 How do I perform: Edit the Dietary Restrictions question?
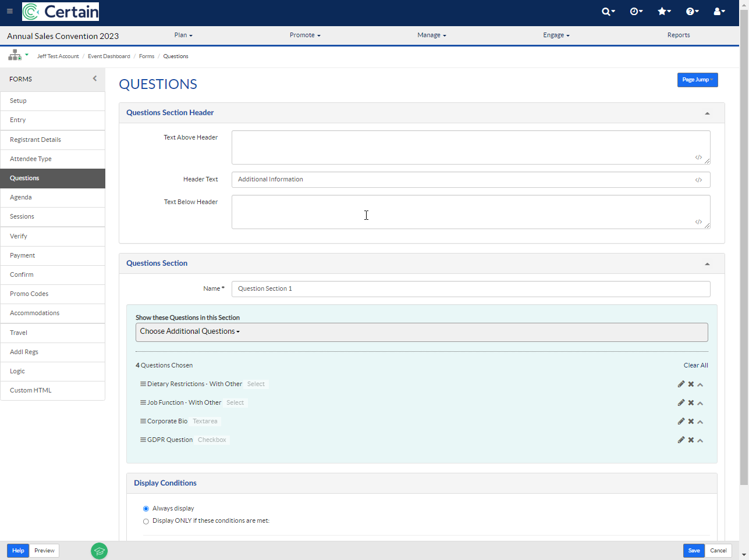coord(681,384)
